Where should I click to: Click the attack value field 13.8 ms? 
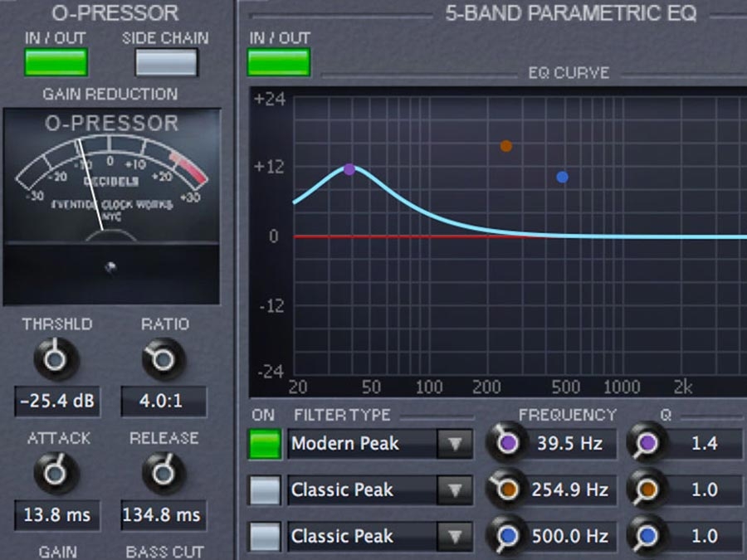click(57, 514)
